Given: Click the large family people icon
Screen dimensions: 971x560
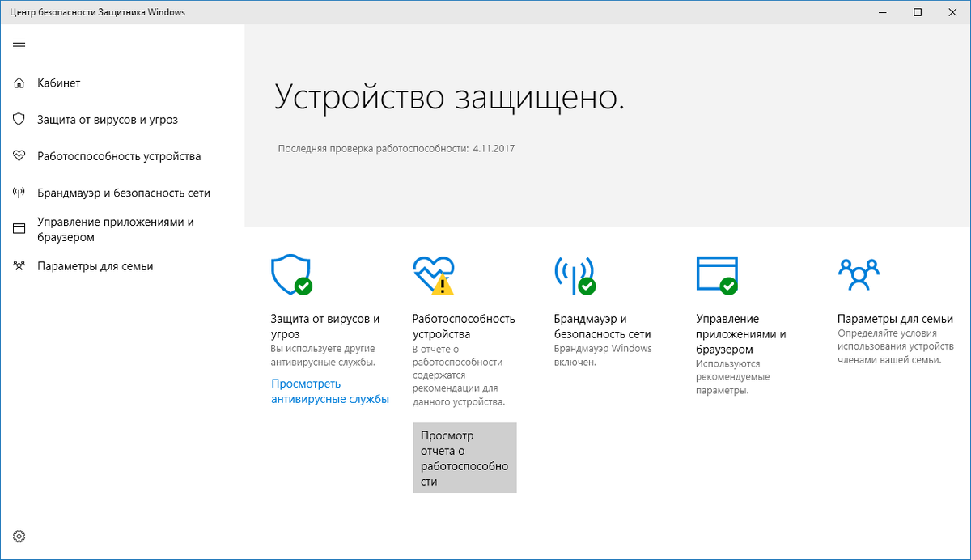Looking at the screenshot, I should [x=859, y=274].
